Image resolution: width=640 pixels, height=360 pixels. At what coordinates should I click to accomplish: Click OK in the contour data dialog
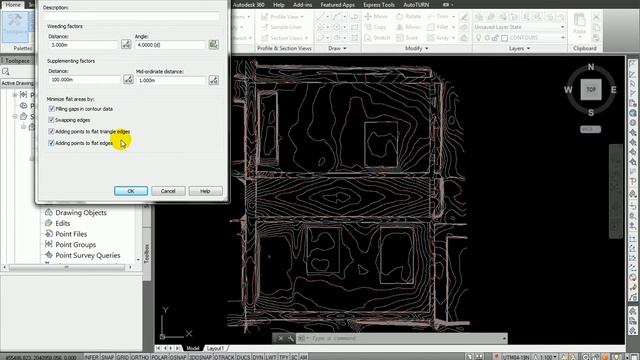[131, 191]
